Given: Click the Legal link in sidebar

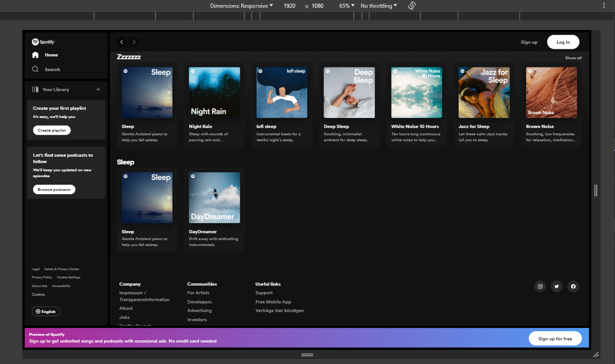Looking at the screenshot, I should (x=36, y=269).
